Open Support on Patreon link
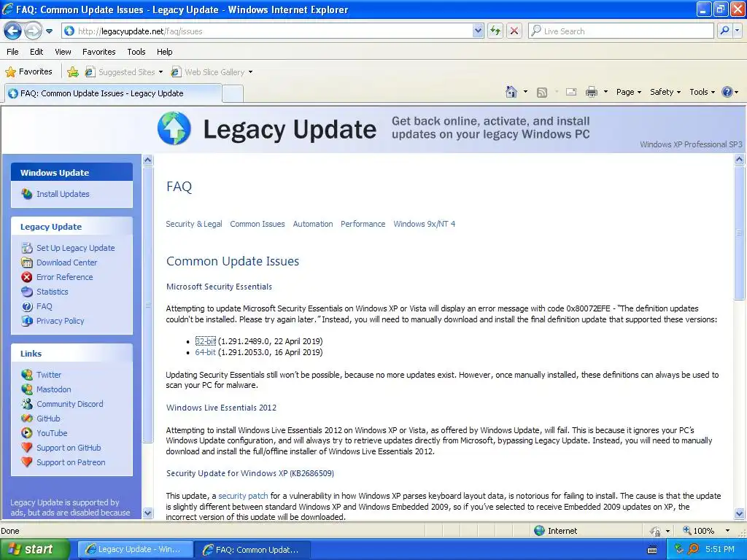Viewport: 747px width, 560px height. click(x=71, y=462)
